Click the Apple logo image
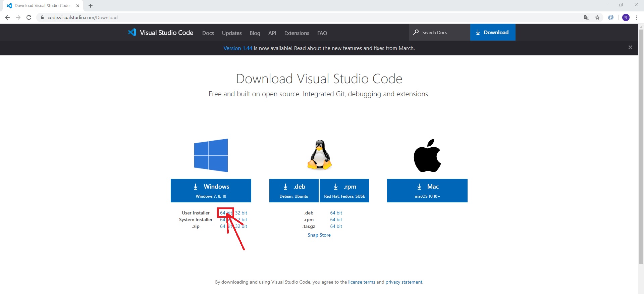 pyautogui.click(x=427, y=155)
